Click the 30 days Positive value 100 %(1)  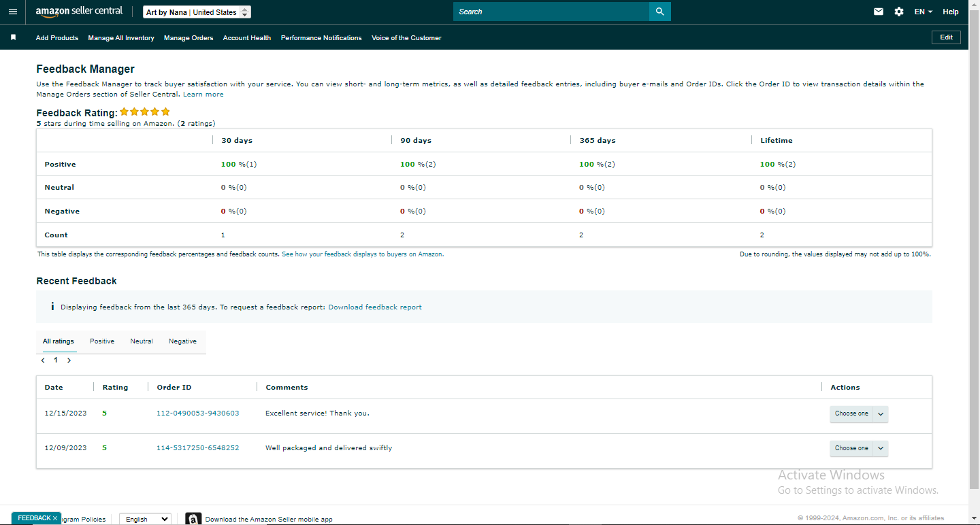(x=239, y=165)
